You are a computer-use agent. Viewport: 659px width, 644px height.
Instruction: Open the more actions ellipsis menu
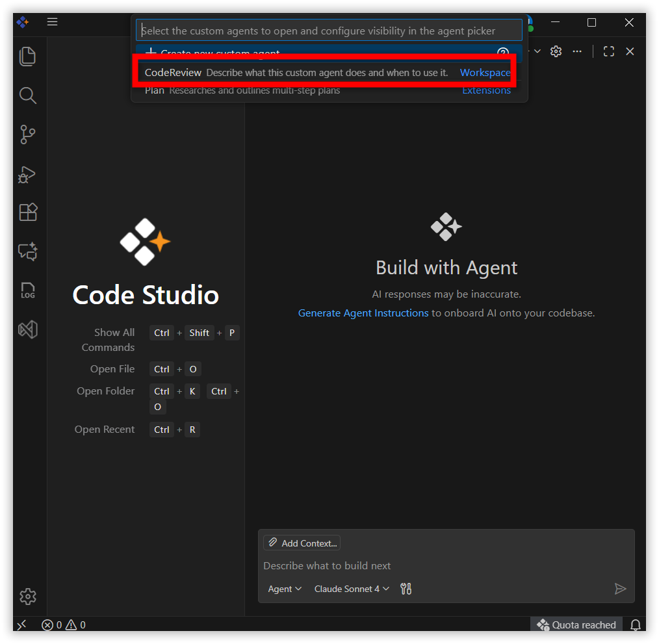click(x=577, y=51)
